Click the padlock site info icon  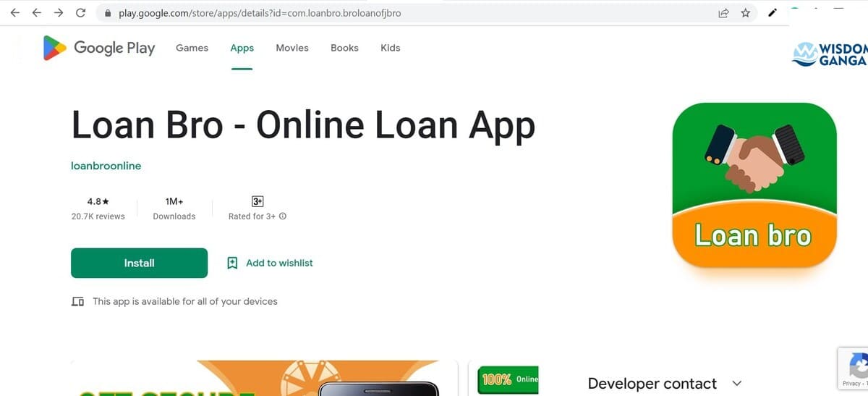(109, 13)
